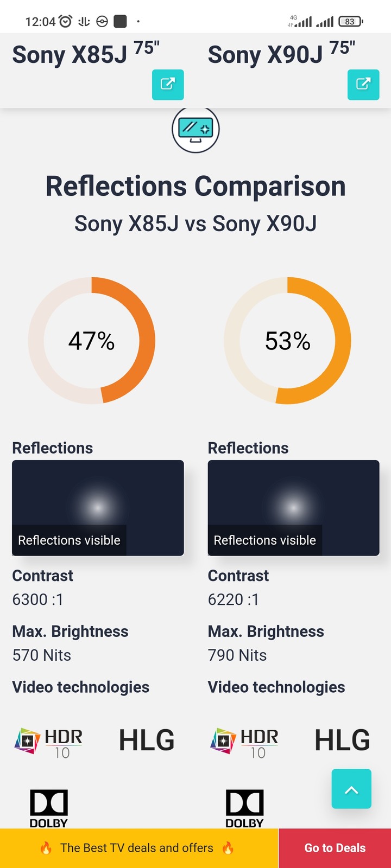Image resolution: width=391 pixels, height=868 pixels.
Task: Tap the 47% reflections score ring
Action: pos(92,341)
